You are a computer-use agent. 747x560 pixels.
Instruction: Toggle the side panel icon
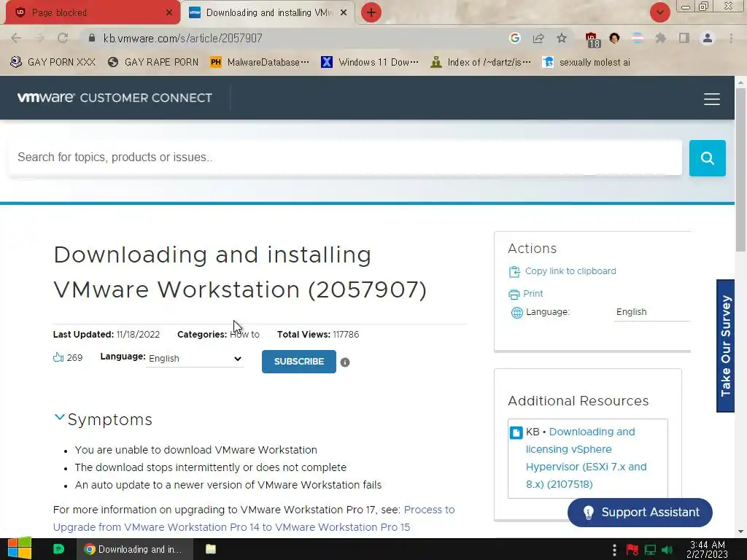point(684,38)
